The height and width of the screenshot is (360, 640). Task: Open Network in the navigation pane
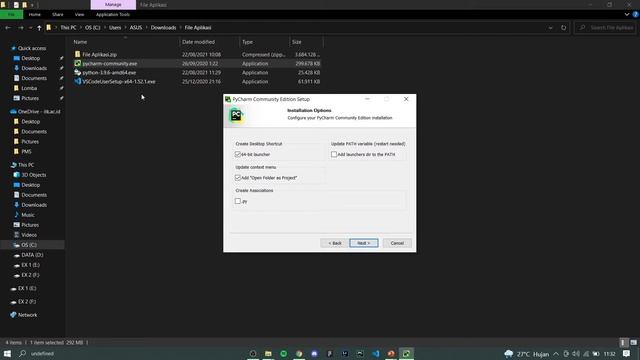[x=27, y=315]
